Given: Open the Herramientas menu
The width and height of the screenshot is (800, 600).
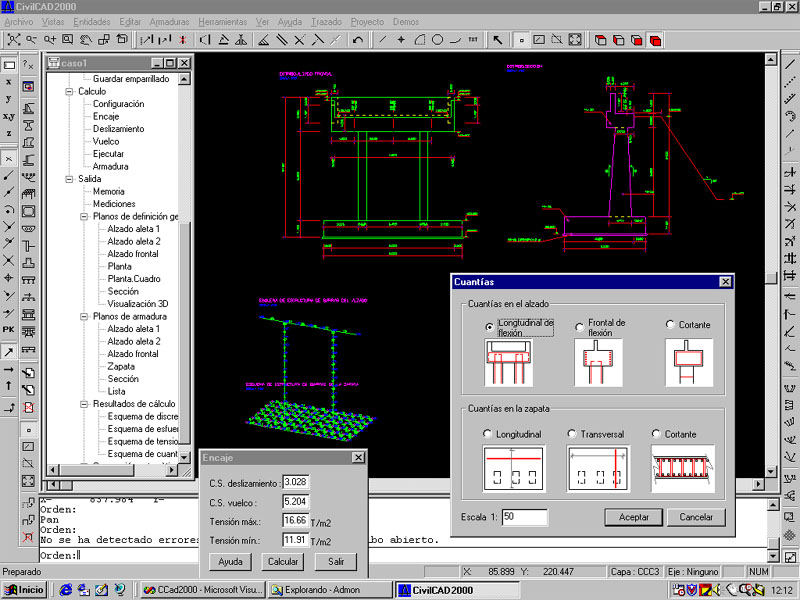Looking at the screenshot, I should [x=223, y=21].
